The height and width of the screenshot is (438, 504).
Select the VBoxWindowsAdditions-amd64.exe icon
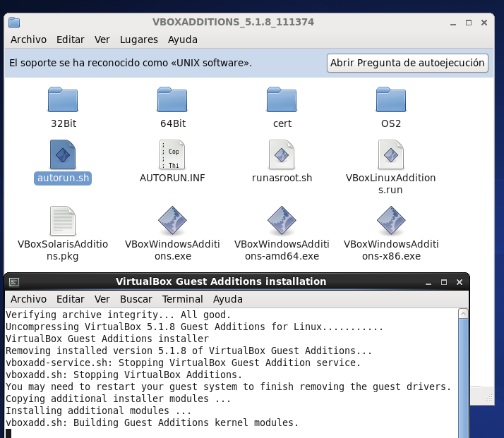[282, 221]
